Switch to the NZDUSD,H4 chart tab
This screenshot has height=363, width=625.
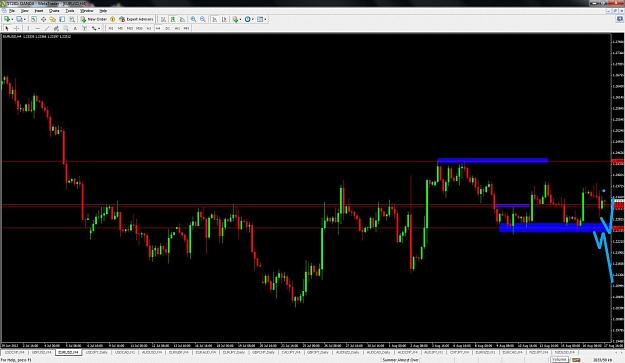(564, 352)
